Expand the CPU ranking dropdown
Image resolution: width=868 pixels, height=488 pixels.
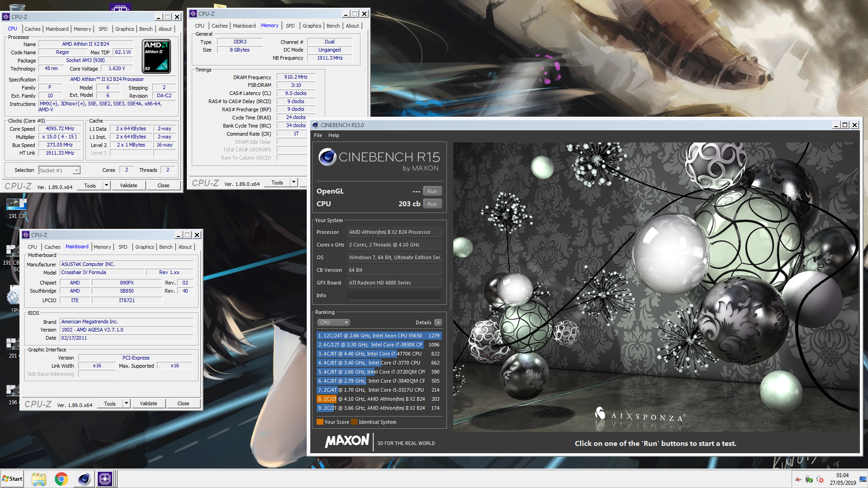(x=334, y=322)
